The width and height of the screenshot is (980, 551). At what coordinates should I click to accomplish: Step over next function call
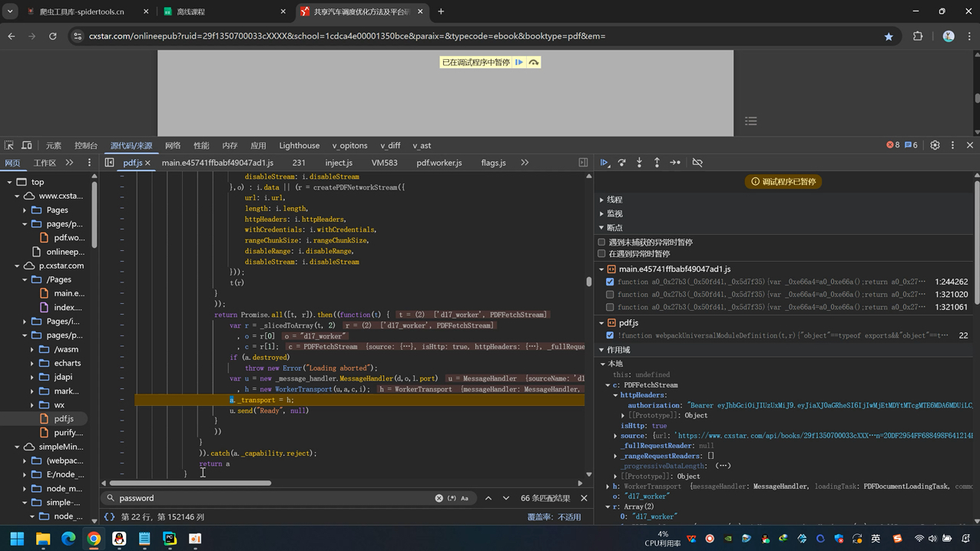click(x=622, y=163)
